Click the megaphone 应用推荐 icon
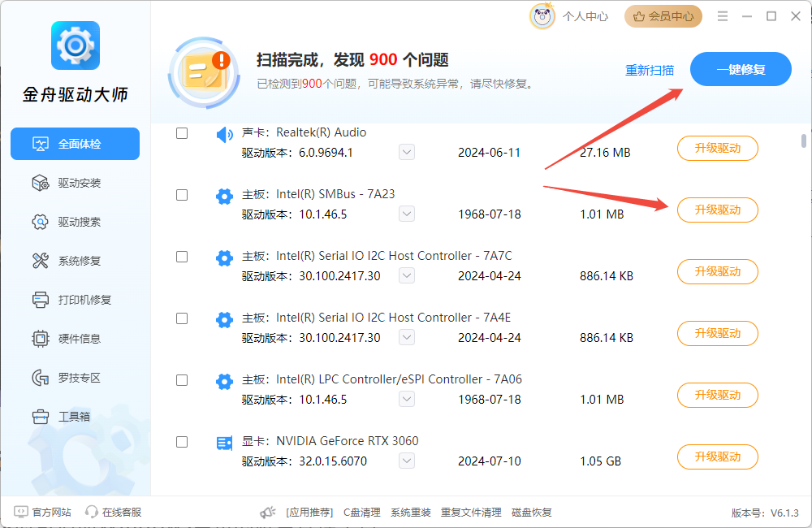This screenshot has height=528, width=812. click(268, 513)
